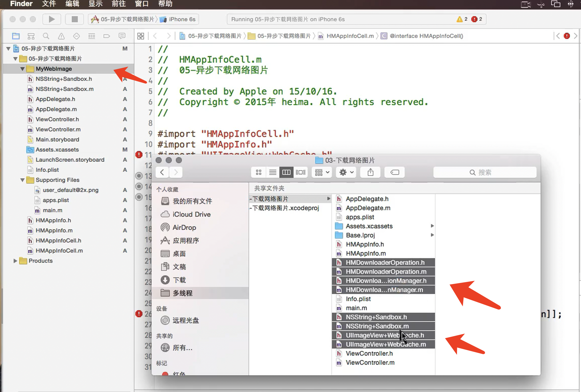The image size is (581, 392).
Task: Open the Issue navigator warning icon
Action: 61,36
